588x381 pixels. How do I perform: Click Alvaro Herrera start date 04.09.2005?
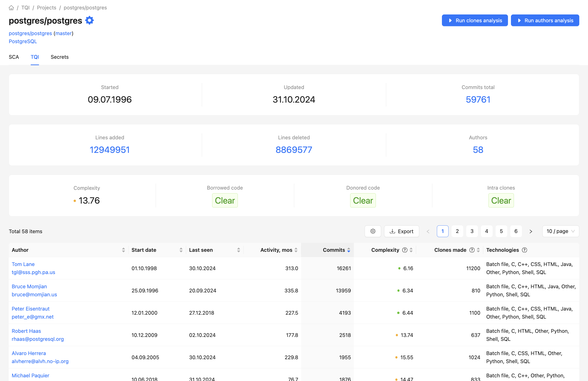click(145, 357)
